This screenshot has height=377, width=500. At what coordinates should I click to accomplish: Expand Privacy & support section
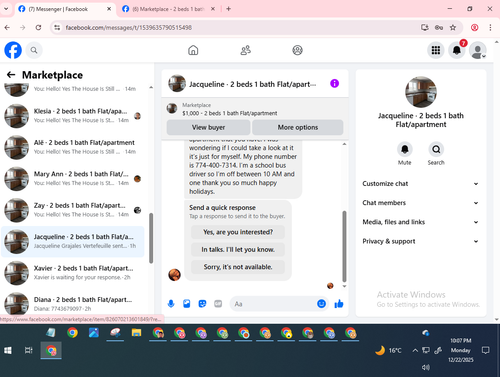pos(421,241)
